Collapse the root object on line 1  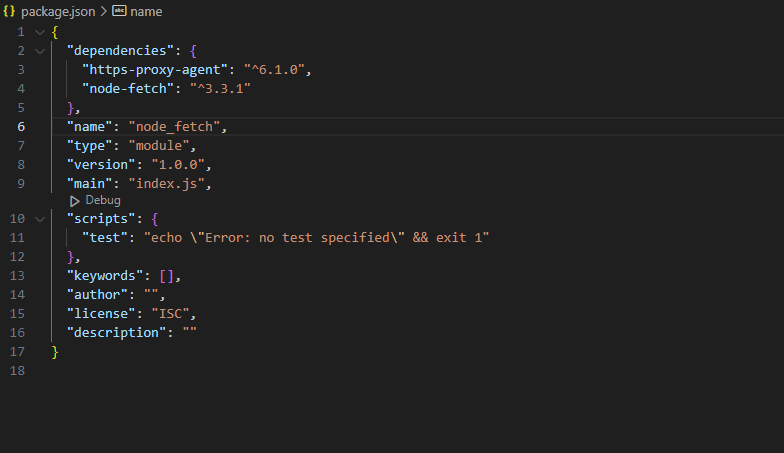[40, 32]
